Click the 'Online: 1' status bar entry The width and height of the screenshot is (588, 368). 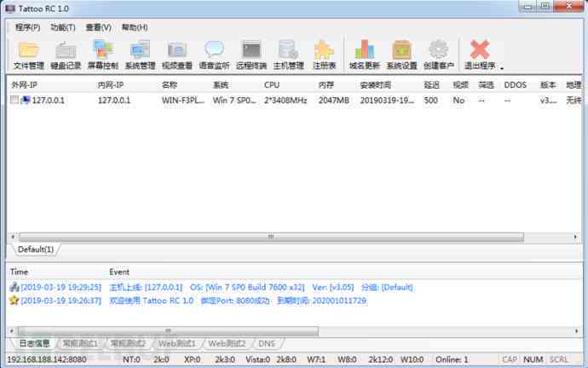coord(452,359)
